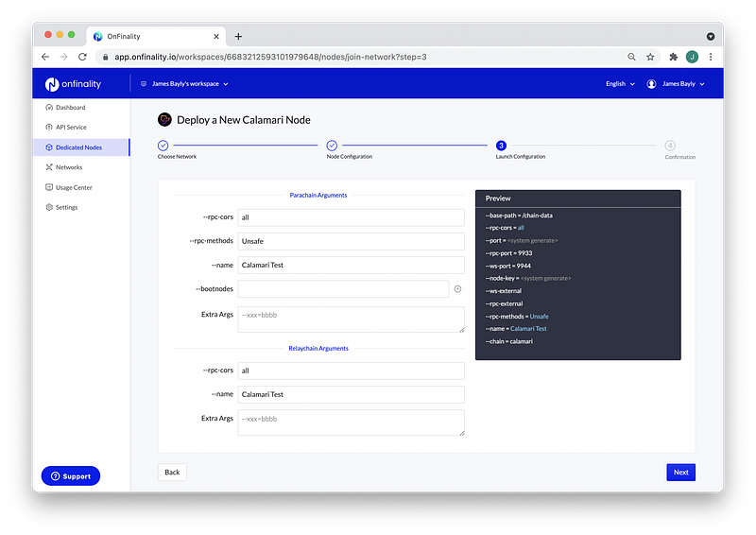Open the Dashboard sidebar item
This screenshot has width=756, height=535.
point(65,108)
